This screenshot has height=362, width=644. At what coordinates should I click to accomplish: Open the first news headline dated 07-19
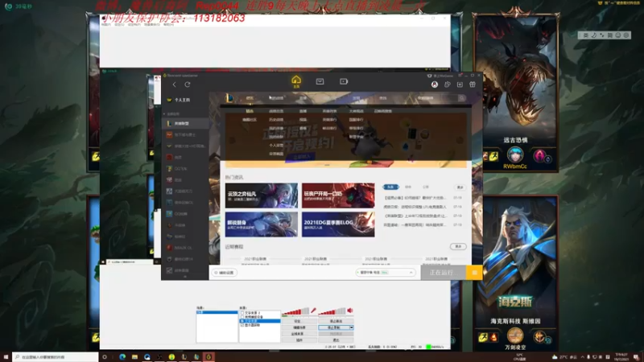(415, 198)
